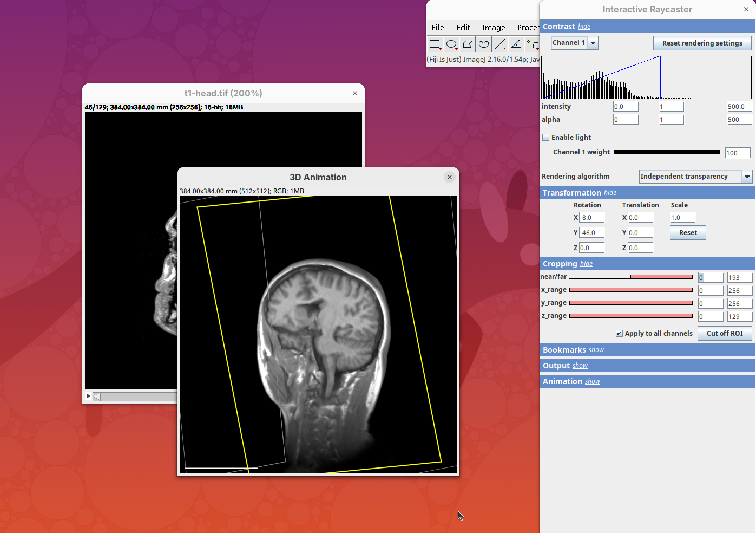Viewport: 756px width, 533px height.
Task: Show the Bookmarks section
Action: pyautogui.click(x=596, y=350)
